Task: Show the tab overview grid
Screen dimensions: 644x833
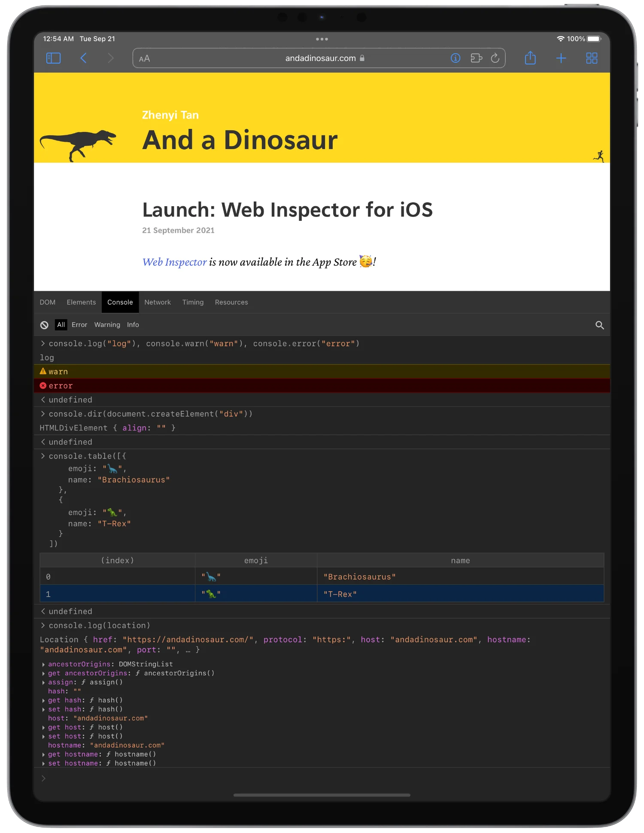Action: 592,58
